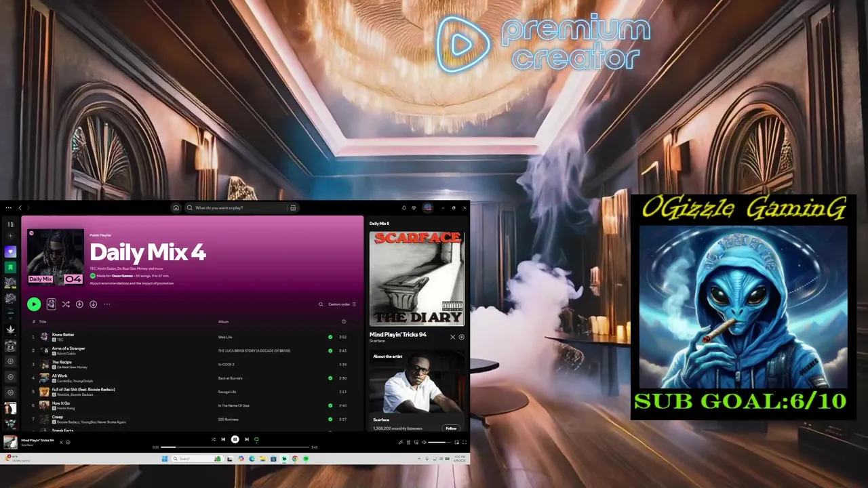The image size is (868, 488).
Task: Skip to next track
Action: pyautogui.click(x=247, y=439)
